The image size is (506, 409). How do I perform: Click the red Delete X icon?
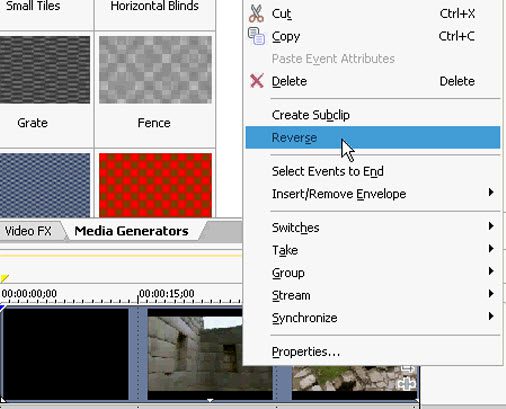pos(257,81)
